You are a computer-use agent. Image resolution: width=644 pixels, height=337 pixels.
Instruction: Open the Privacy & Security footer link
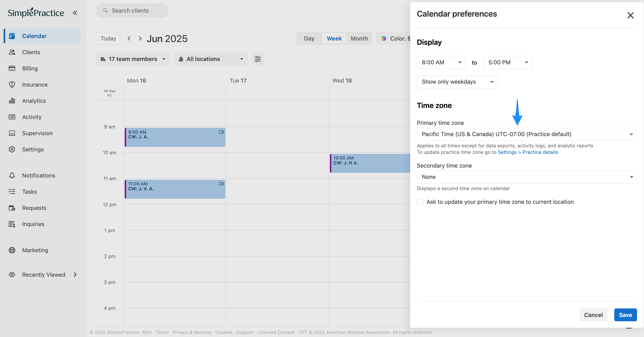click(x=192, y=332)
